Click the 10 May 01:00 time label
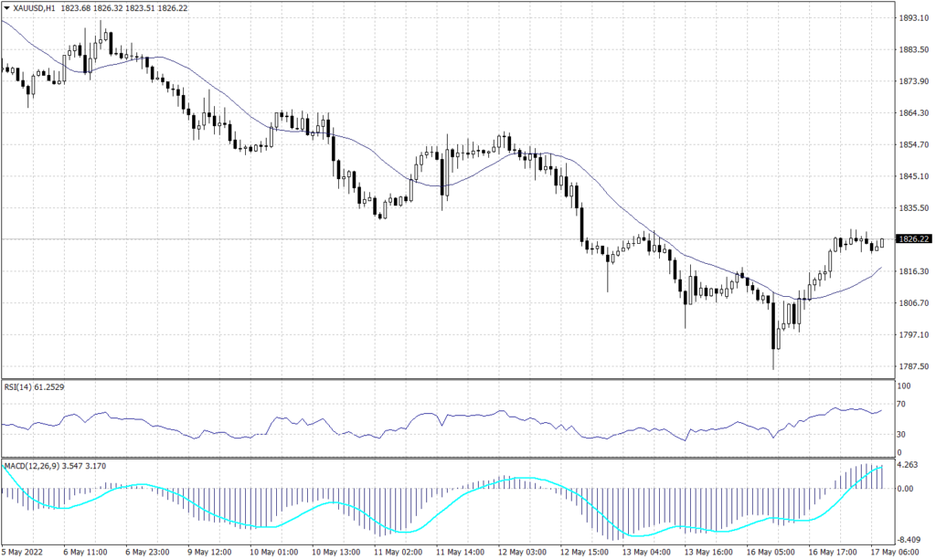936x560 pixels. [274, 552]
